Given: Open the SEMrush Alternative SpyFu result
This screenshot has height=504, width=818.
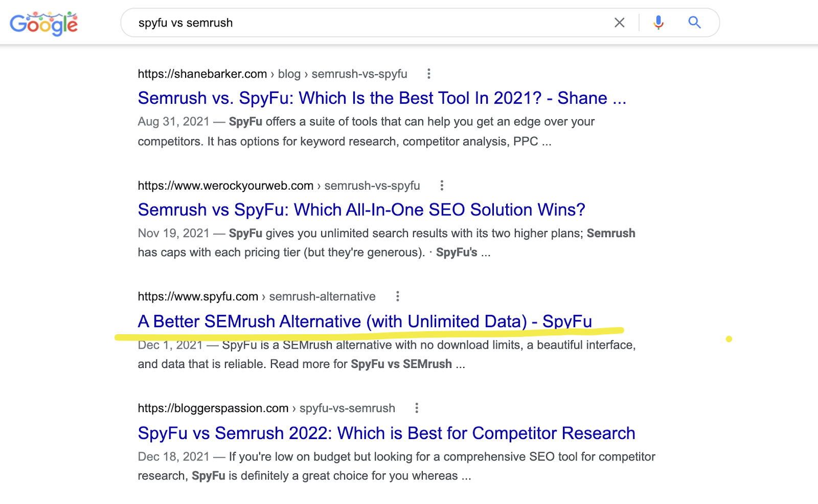Looking at the screenshot, I should point(365,322).
